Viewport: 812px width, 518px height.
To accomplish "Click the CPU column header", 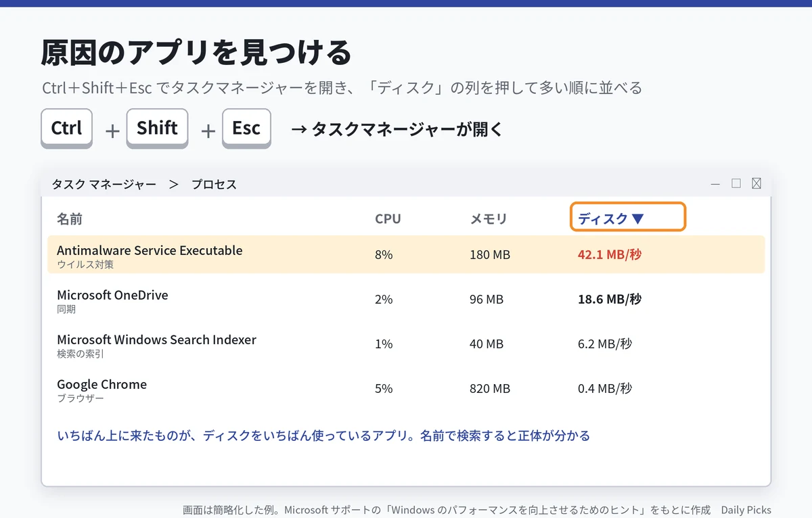I will [x=388, y=219].
